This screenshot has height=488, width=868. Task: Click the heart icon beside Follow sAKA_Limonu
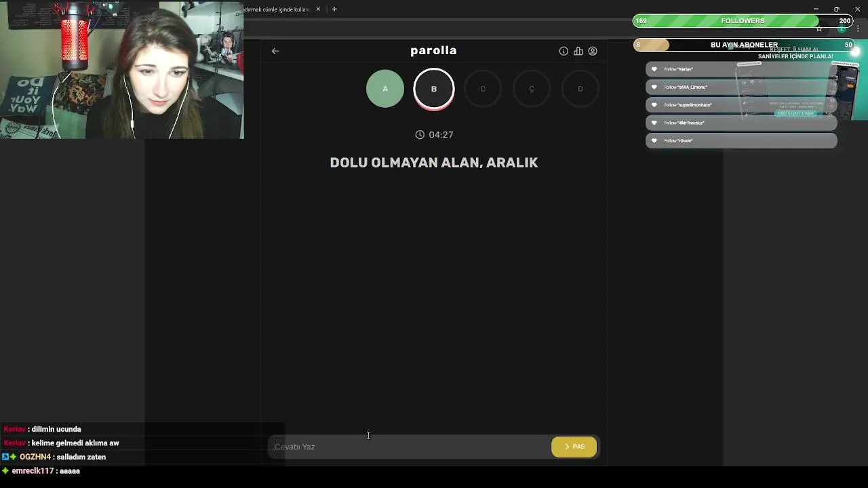pyautogui.click(x=654, y=87)
